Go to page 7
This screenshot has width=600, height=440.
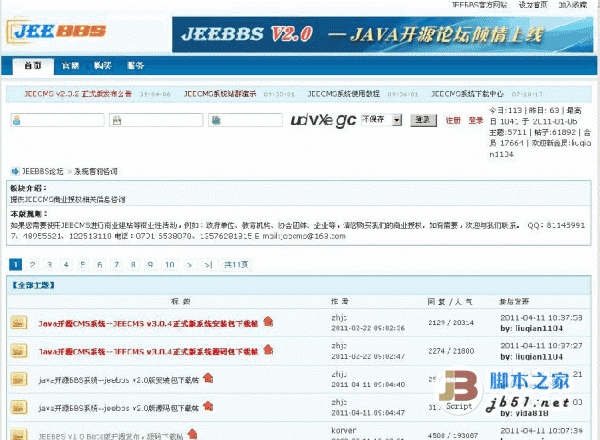point(116,264)
